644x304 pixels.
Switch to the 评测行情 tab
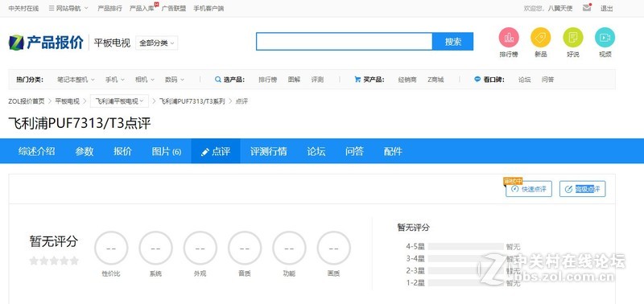pos(269,151)
